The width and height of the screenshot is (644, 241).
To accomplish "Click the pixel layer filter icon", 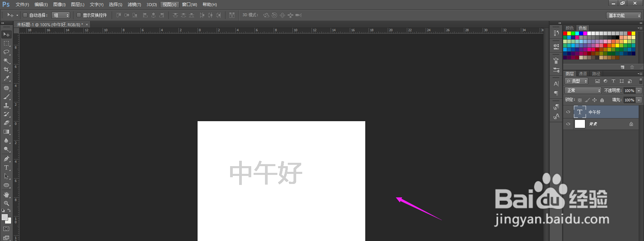I will click(x=597, y=81).
